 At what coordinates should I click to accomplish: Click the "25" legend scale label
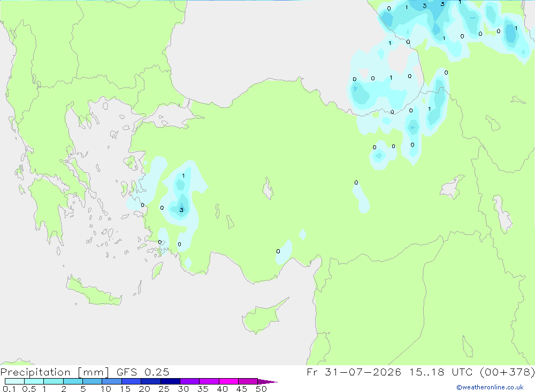(164, 389)
